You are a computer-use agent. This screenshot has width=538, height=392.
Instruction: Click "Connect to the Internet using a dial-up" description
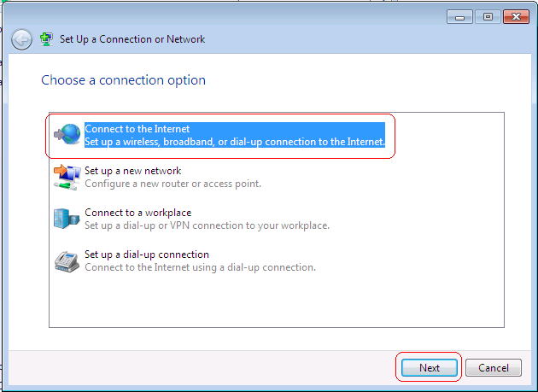(x=200, y=267)
